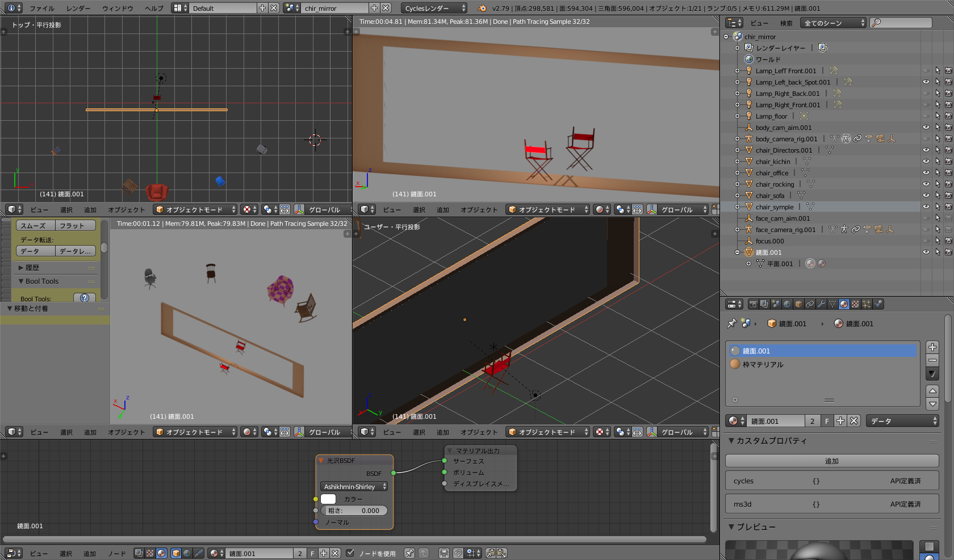954x560 pixels.
Task: Open the Ashikhmin-Shirley distribution dropdown
Action: (354, 487)
